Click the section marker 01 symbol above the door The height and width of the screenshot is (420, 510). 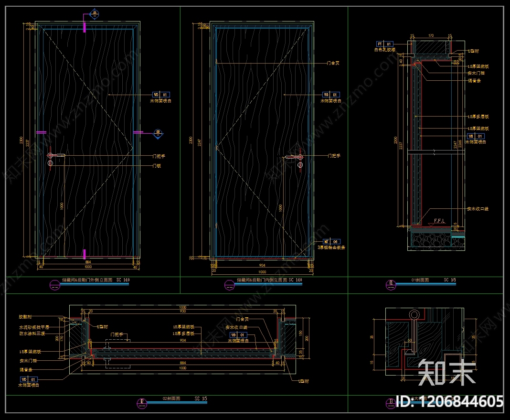pyautogui.click(x=95, y=14)
